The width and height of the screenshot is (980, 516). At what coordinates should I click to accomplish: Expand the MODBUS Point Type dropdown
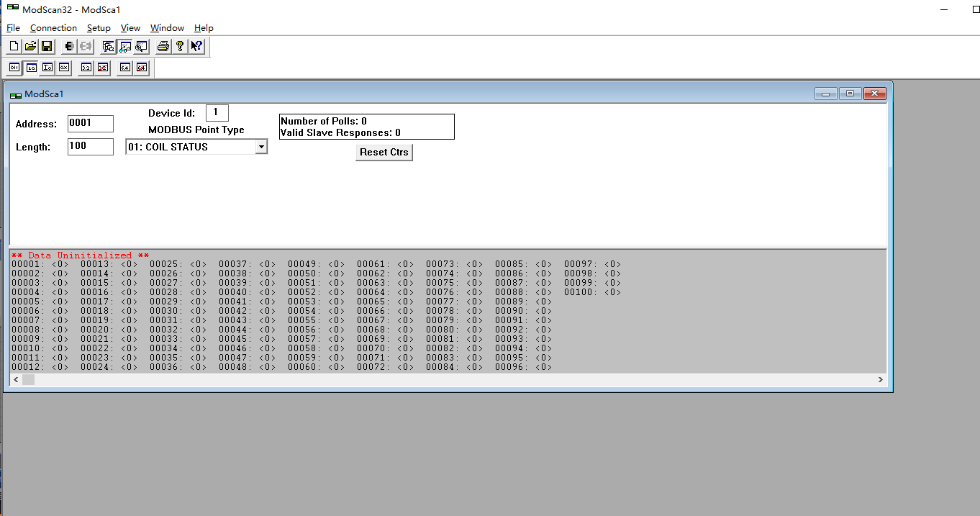261,147
